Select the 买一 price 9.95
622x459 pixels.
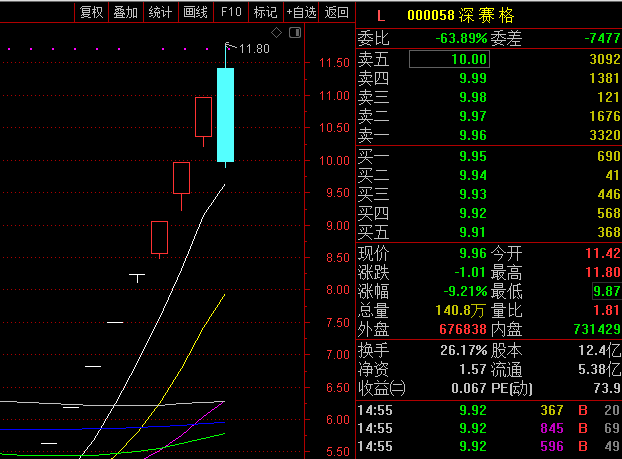pos(473,156)
